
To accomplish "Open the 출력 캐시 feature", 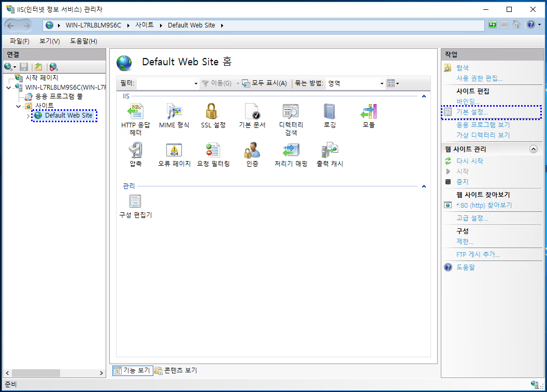I will [x=329, y=154].
